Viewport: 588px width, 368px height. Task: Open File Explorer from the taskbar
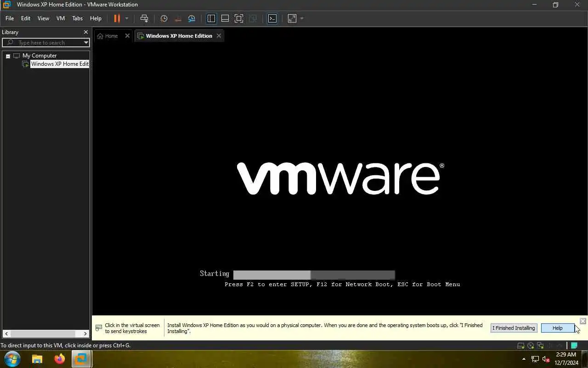37,359
